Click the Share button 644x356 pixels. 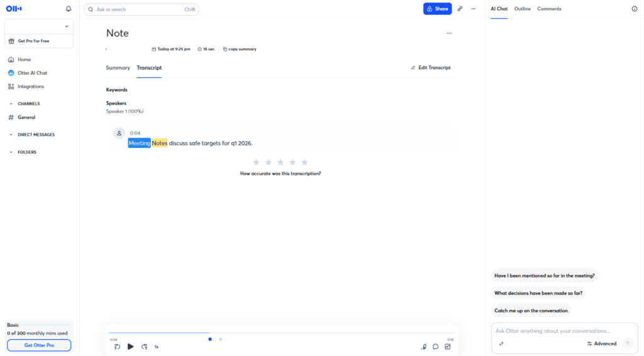click(438, 9)
